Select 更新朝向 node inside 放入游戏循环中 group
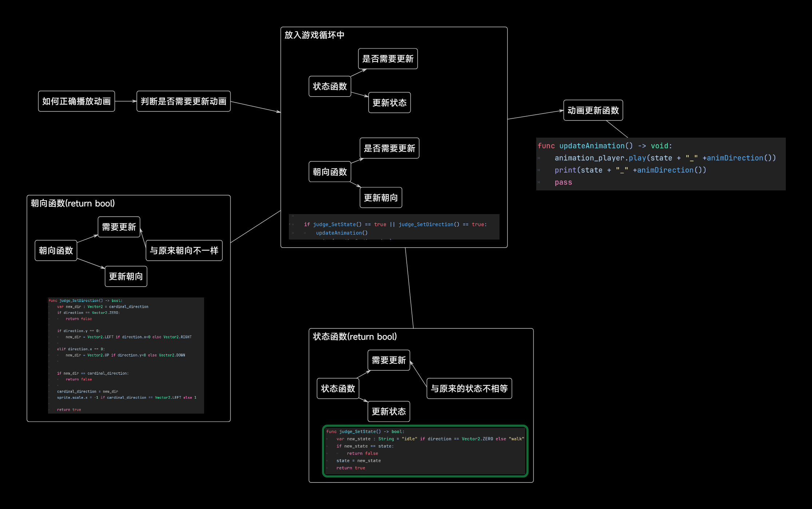The image size is (812, 509). click(381, 198)
